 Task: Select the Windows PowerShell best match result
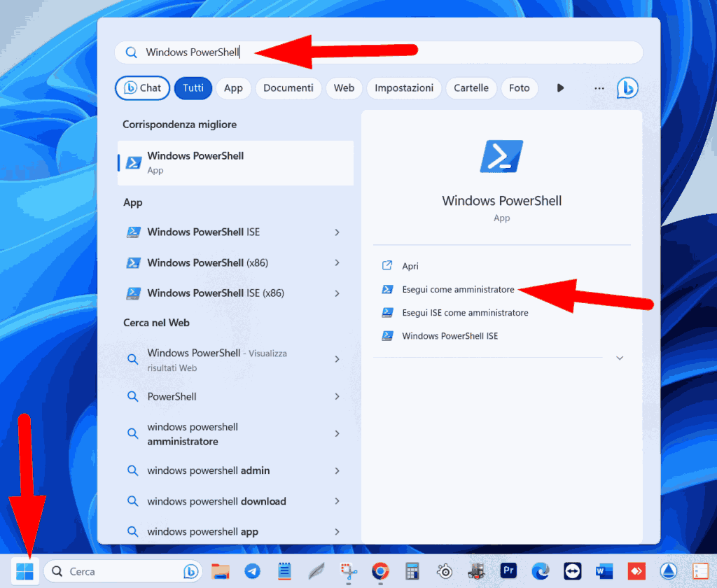[x=235, y=163]
